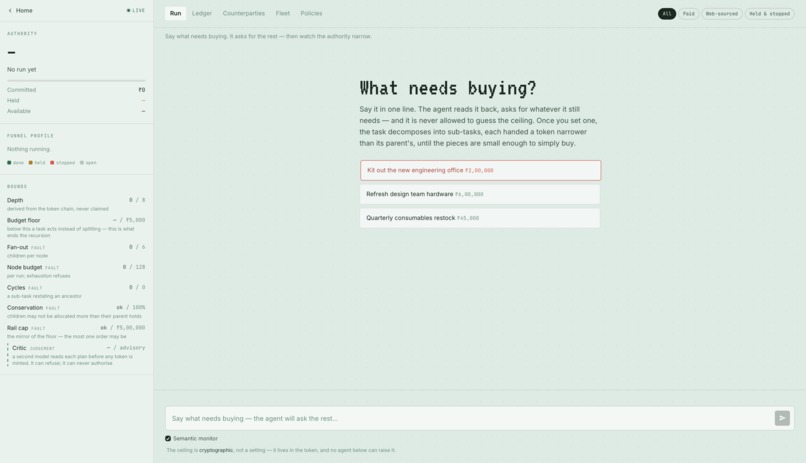Click the Home label
This screenshot has height=463, width=806.
(x=24, y=10)
